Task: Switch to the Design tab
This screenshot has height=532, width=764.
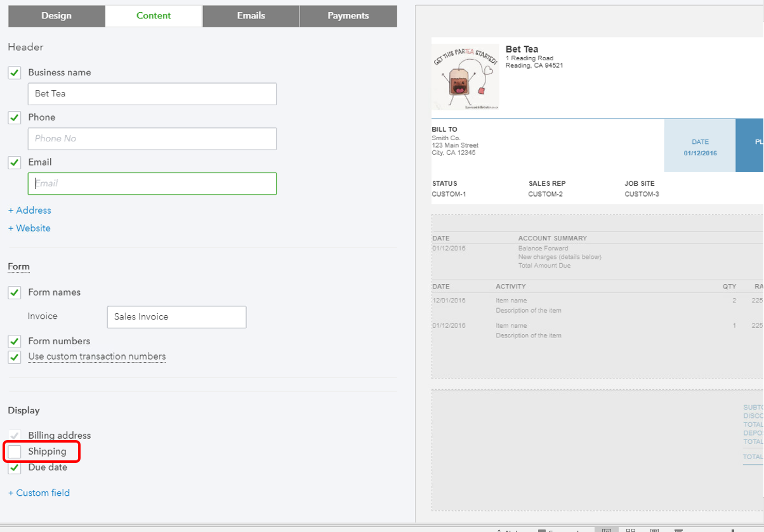Action: pyautogui.click(x=56, y=16)
